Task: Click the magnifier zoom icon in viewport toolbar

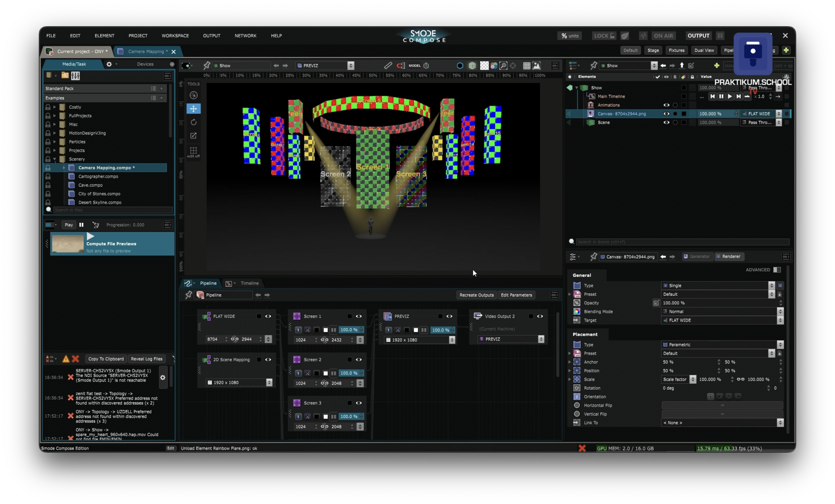Action: (x=503, y=65)
